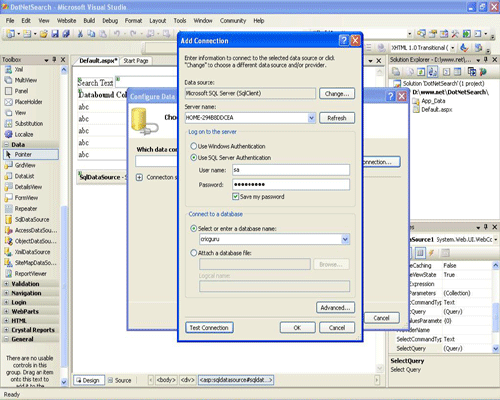Click Copy Web Site icon in Solution Explorer
Viewport: 500px width, 400px height.
click(x=472, y=72)
